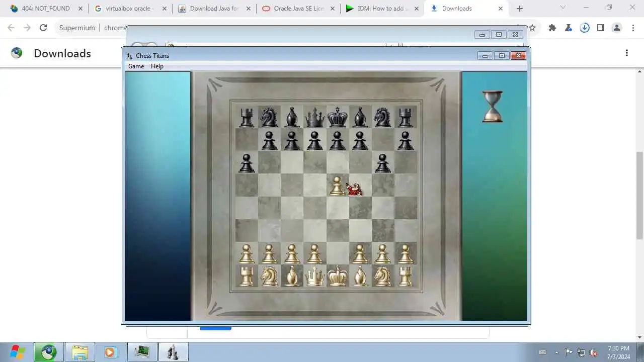Select the white rook on h1
Screen dimensions: 644x362
click(406, 276)
